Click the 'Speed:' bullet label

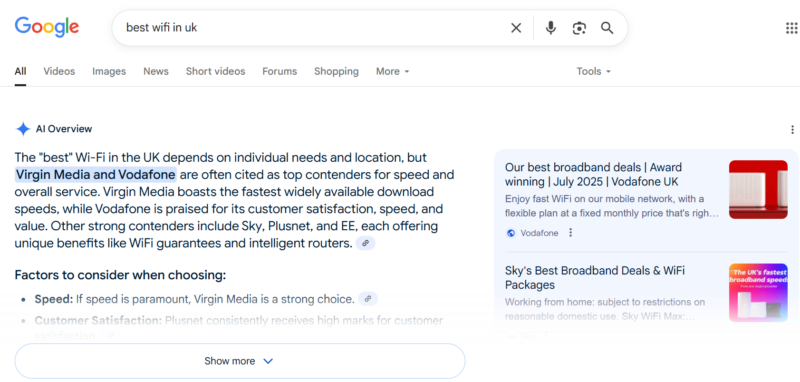coord(54,299)
